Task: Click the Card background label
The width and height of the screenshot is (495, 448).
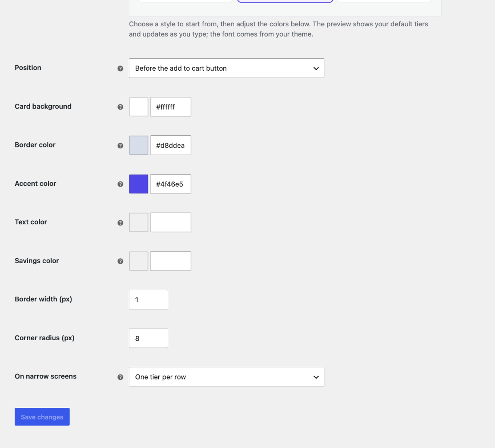Action: click(x=43, y=107)
